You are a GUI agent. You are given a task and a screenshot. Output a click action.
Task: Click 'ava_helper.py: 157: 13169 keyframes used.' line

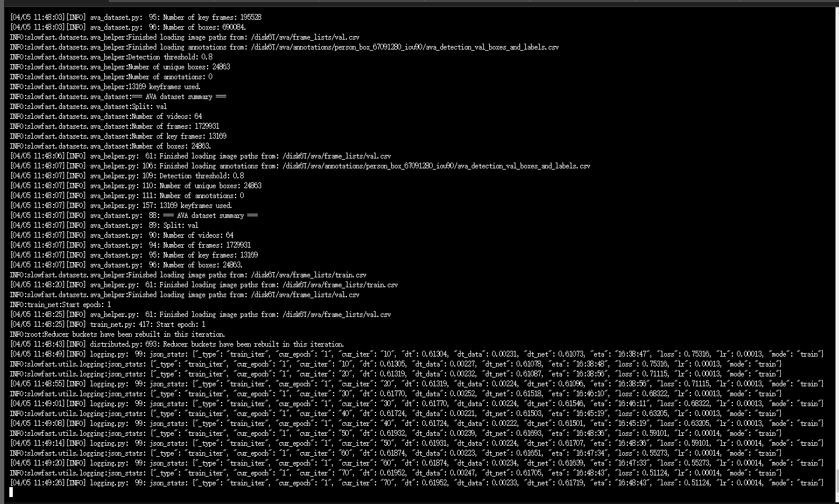tap(121, 206)
